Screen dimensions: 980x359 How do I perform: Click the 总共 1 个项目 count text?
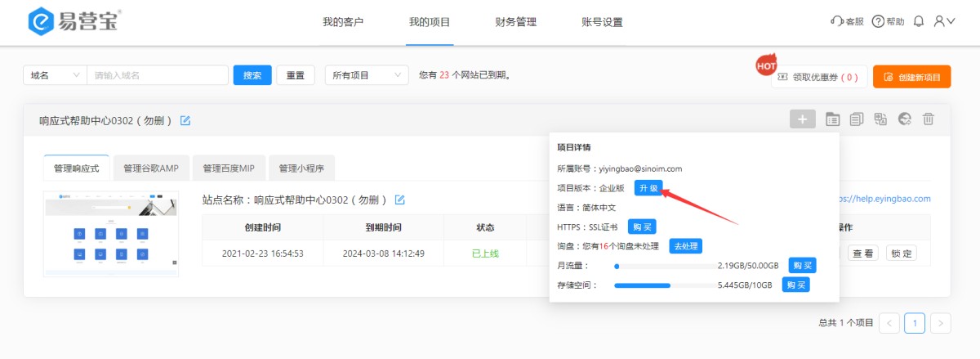point(846,323)
